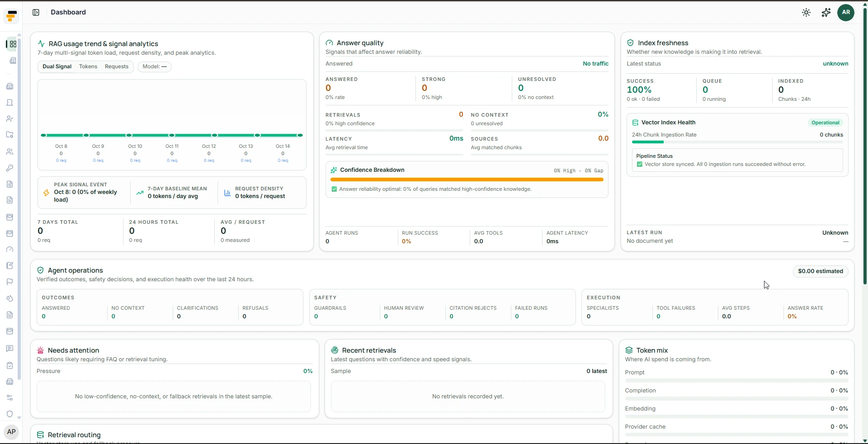This screenshot has width=868, height=444.
Task: Open the horizontal sliders settings sidebar icon
Action: pyautogui.click(x=9, y=398)
